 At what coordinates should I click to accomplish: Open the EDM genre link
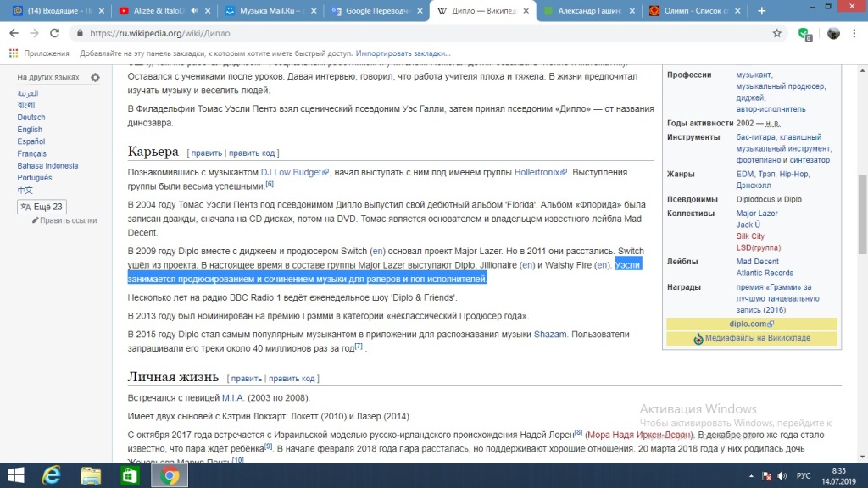coord(744,174)
